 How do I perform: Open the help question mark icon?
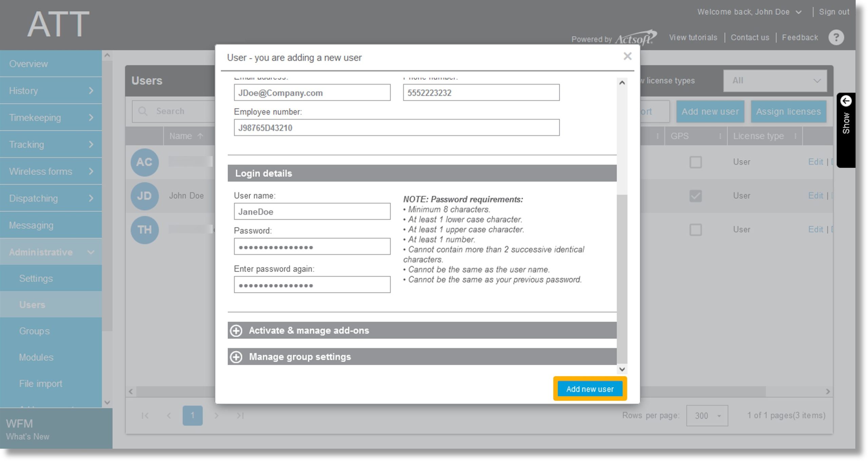(836, 37)
